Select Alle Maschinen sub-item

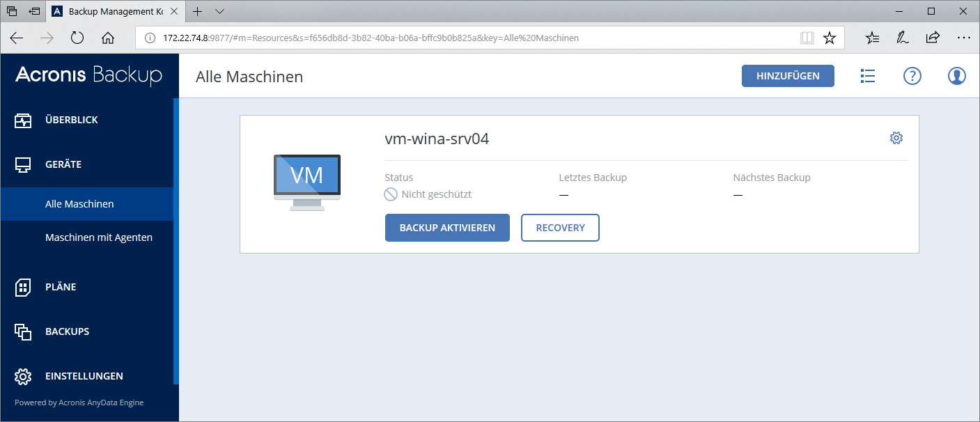coord(79,204)
